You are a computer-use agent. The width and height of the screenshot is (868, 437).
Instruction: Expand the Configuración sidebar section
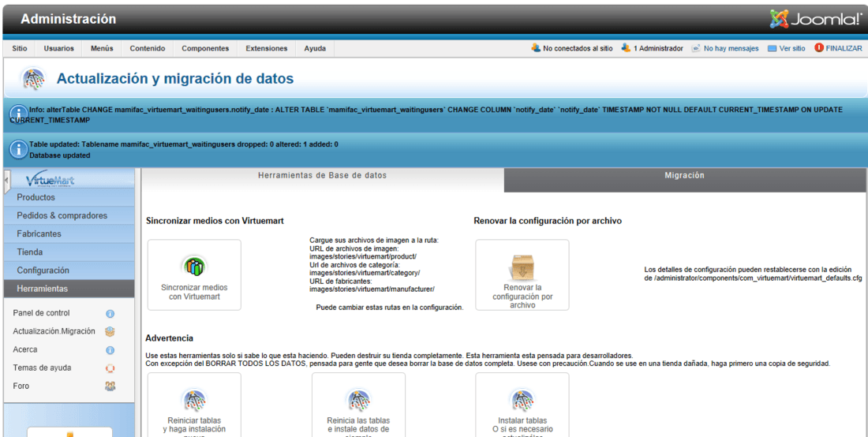69,271
